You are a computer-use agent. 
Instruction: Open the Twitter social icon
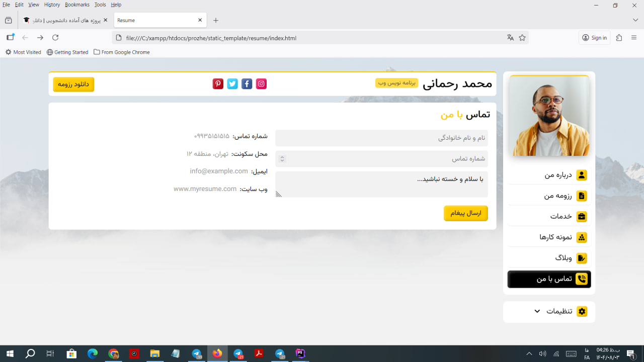pyautogui.click(x=232, y=83)
